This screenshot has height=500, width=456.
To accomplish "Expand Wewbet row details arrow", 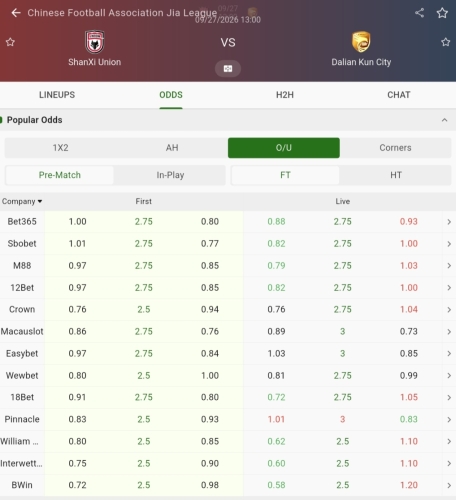I will tap(449, 375).
